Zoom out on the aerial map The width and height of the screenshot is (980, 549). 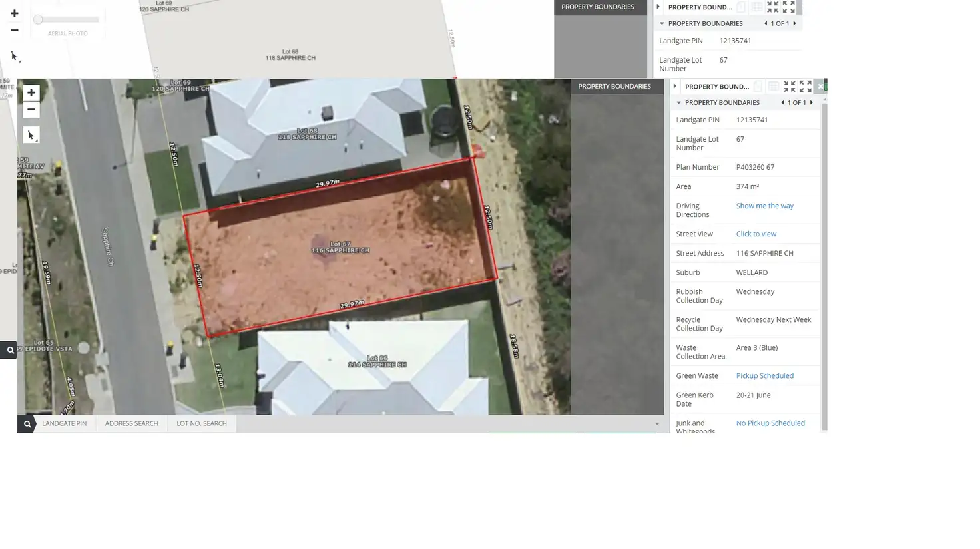(x=31, y=110)
